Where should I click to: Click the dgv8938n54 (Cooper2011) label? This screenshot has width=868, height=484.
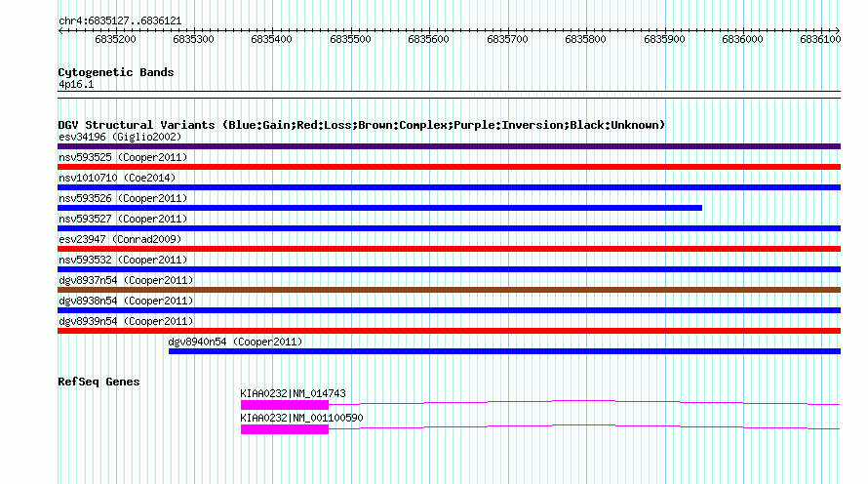pyautogui.click(x=126, y=301)
